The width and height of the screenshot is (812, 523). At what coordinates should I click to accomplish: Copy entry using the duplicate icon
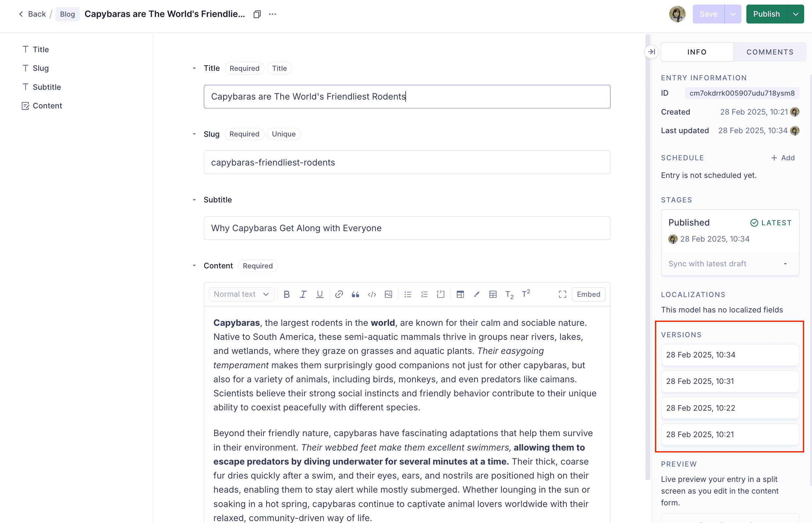[257, 14]
